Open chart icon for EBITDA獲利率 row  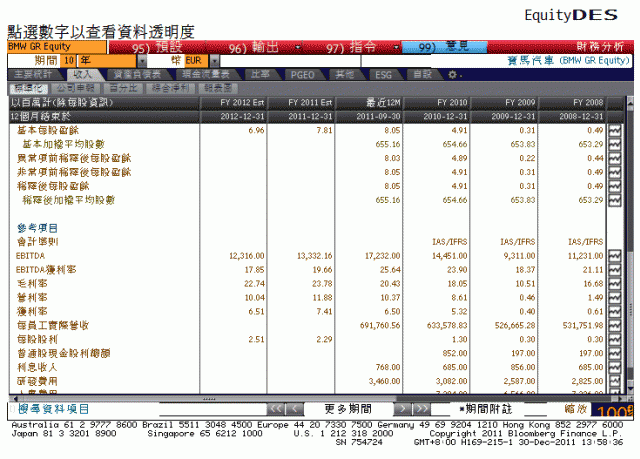pyautogui.click(x=615, y=270)
